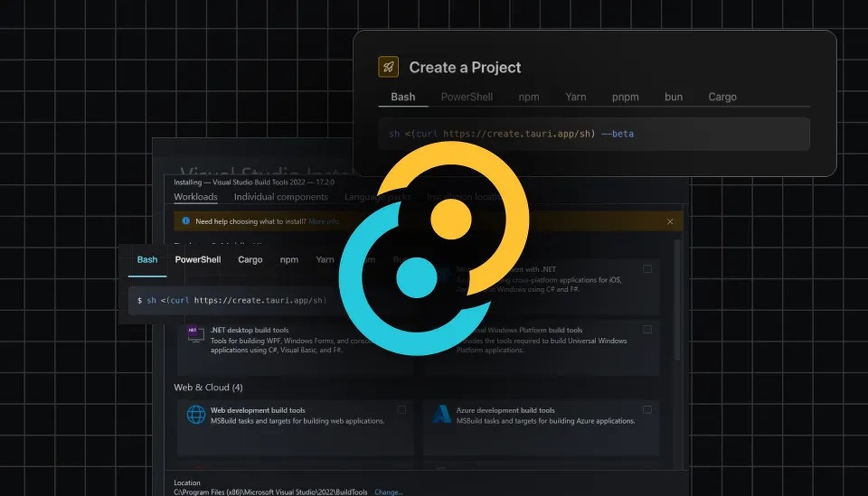Click the Change... link next to Location path
868x496 pixels.
388,492
